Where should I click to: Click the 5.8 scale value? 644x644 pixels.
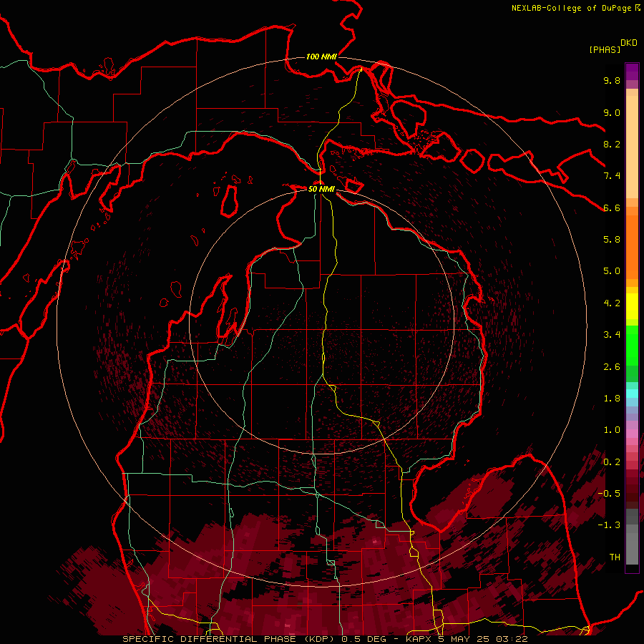pos(612,240)
